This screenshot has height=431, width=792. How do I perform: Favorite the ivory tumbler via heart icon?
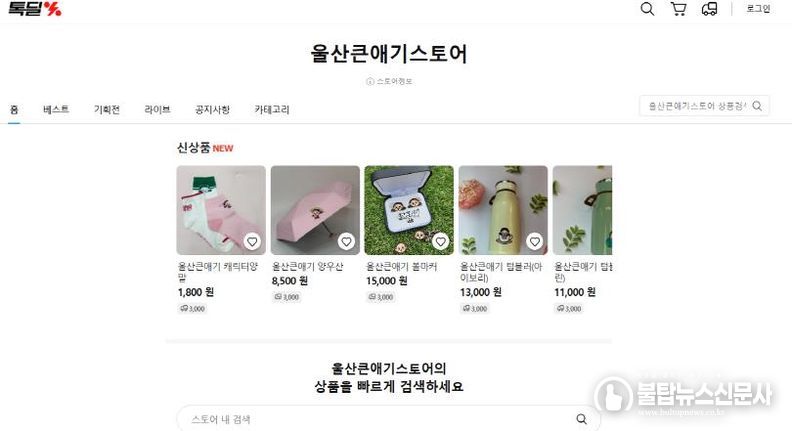(534, 242)
